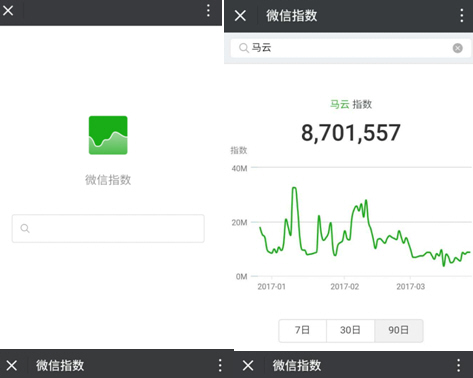Tap the green WeChat Index logo
The image size is (473, 378).
(x=108, y=135)
